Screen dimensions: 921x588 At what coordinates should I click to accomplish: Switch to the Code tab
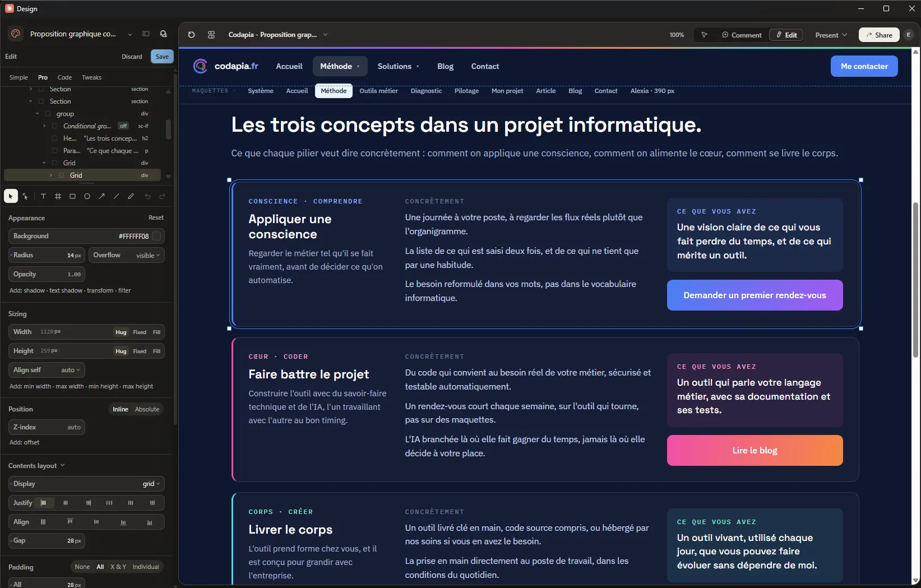(x=64, y=77)
